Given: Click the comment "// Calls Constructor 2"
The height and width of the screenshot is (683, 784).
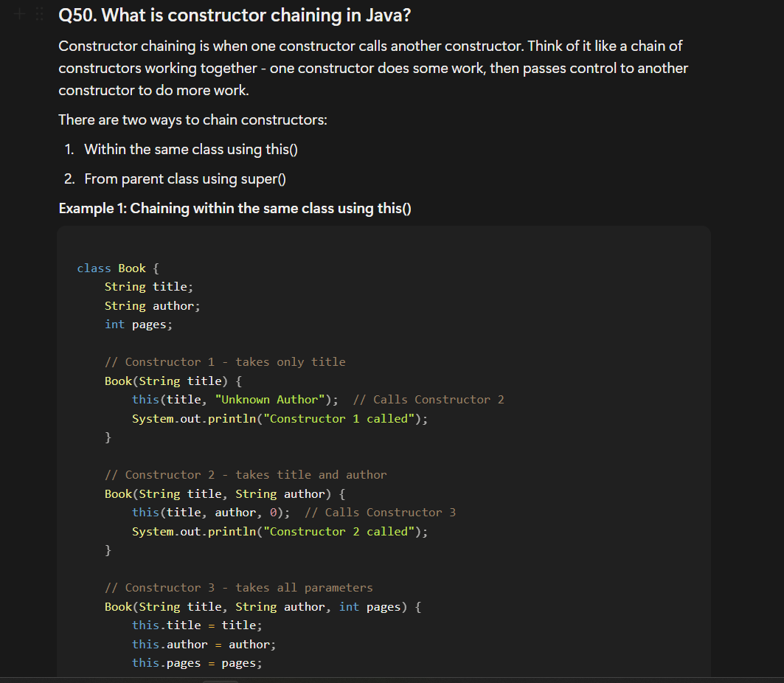Looking at the screenshot, I should tap(429, 400).
